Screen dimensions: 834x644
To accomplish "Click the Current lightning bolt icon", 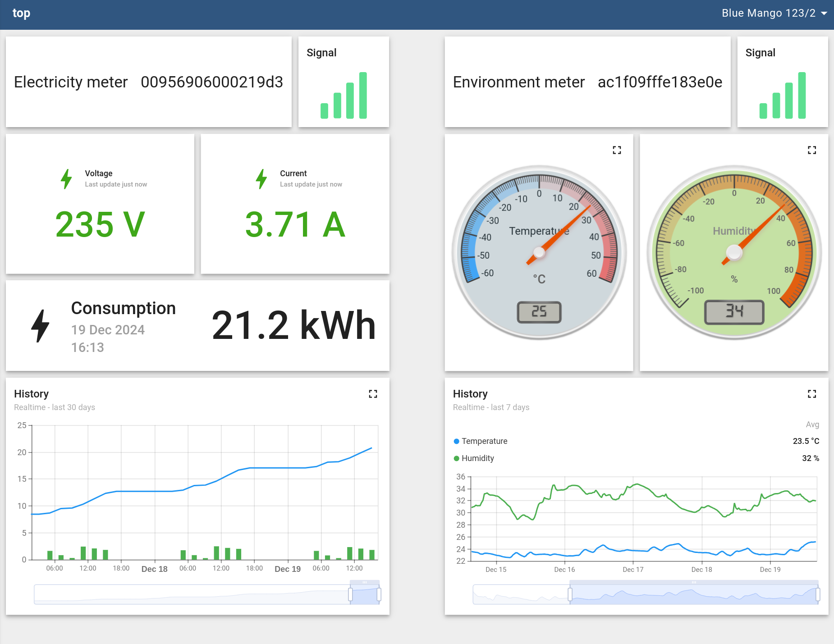I will point(261,179).
